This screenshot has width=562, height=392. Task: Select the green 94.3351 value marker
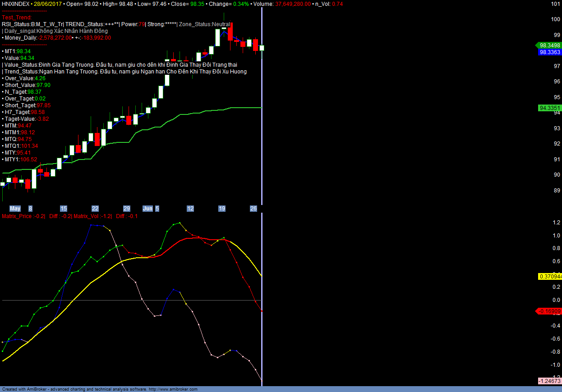coord(549,108)
